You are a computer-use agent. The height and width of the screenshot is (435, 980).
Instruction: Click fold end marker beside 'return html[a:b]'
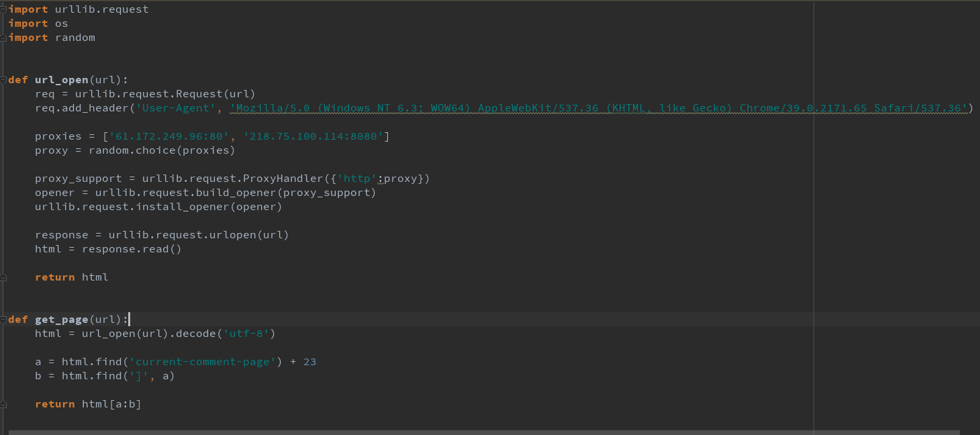(4, 404)
